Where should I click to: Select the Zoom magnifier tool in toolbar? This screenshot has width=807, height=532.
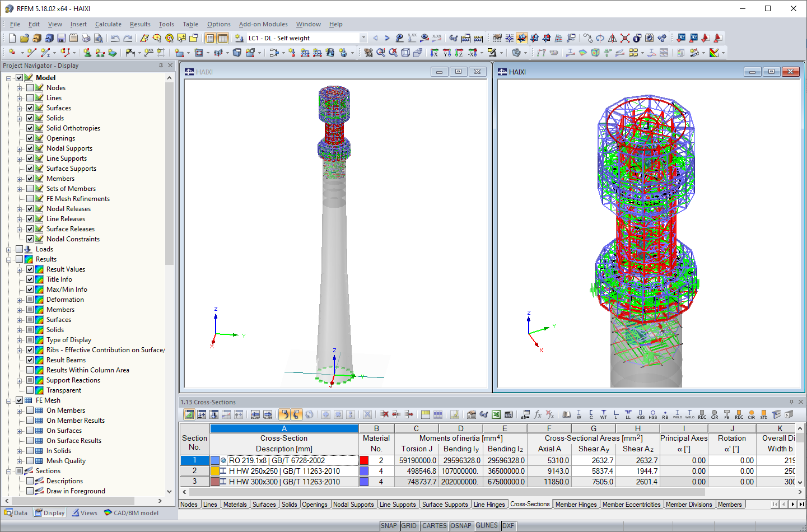pos(381,52)
